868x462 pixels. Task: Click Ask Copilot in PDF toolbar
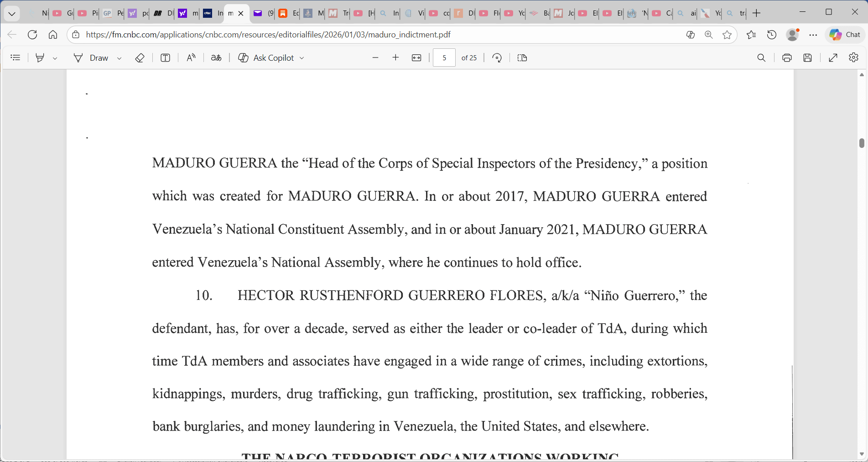pos(266,58)
